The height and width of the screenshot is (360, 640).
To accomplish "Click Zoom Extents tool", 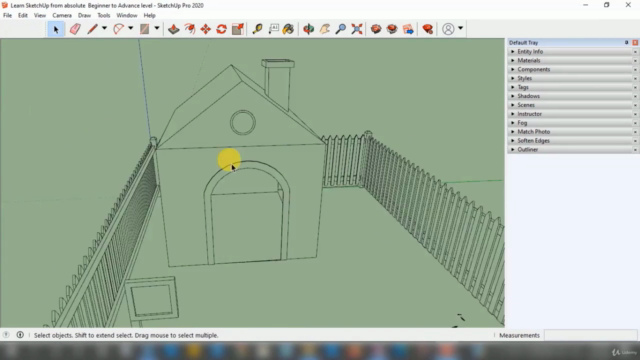I will (x=357, y=29).
